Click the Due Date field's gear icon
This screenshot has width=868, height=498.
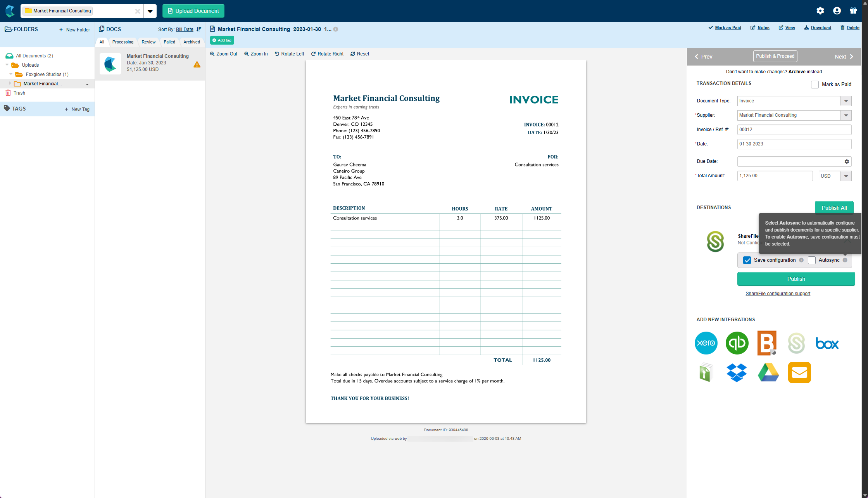click(x=847, y=161)
